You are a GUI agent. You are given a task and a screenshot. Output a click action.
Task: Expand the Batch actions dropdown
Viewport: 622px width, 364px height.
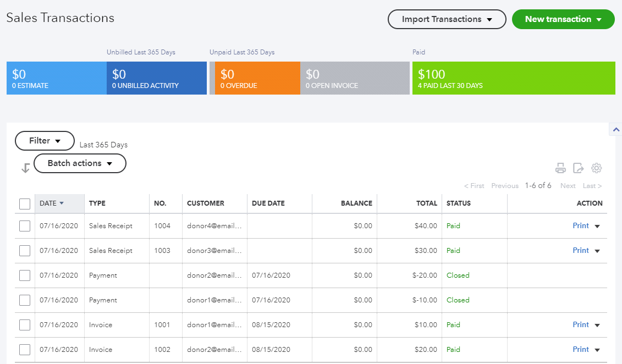coord(80,163)
